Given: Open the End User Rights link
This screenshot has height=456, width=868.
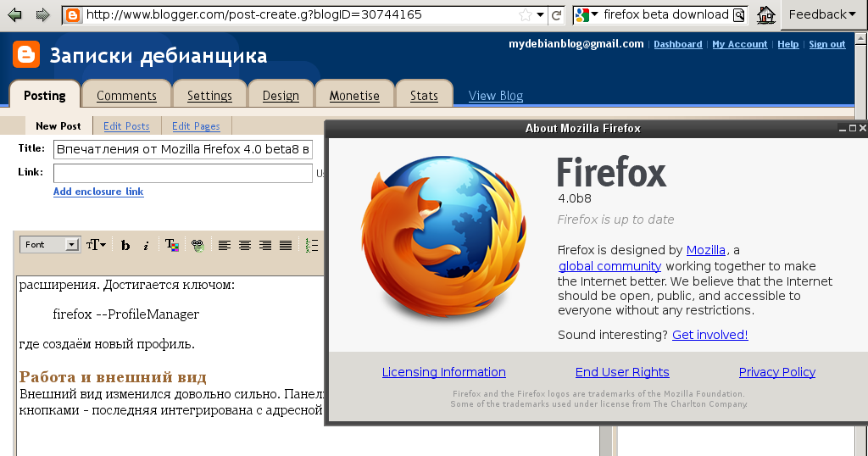Looking at the screenshot, I should coord(622,372).
